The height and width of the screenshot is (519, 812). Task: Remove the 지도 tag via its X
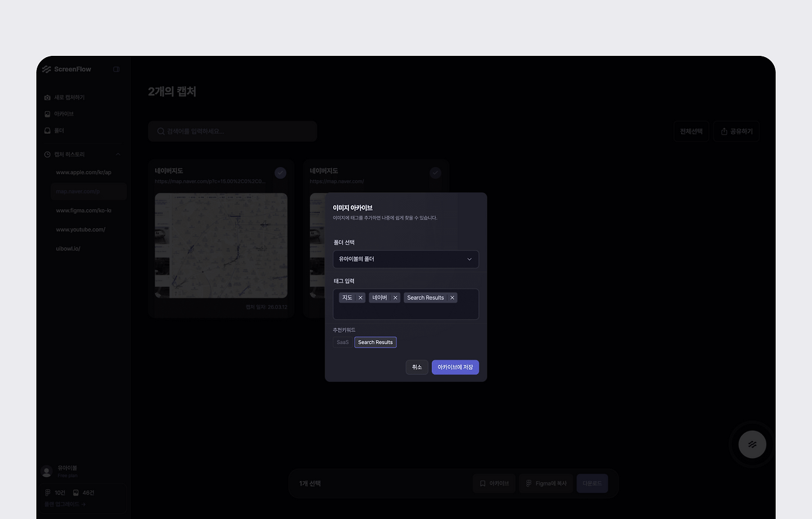click(360, 297)
